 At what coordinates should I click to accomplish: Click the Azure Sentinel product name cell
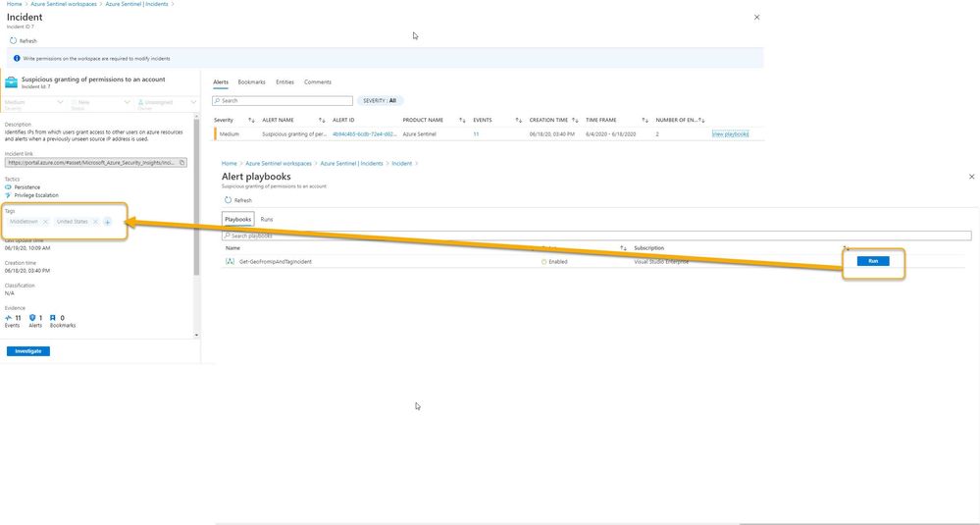[420, 134]
